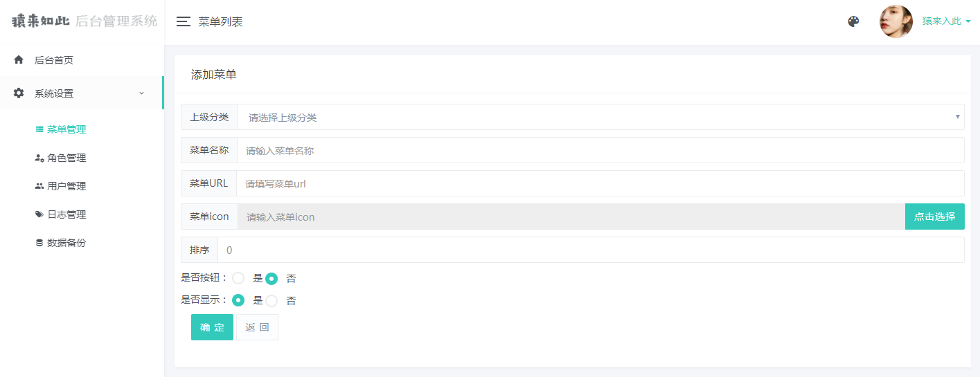Screen dimensions: 980x377
Task: Click the hamburger menu toggle icon
Action: click(183, 21)
